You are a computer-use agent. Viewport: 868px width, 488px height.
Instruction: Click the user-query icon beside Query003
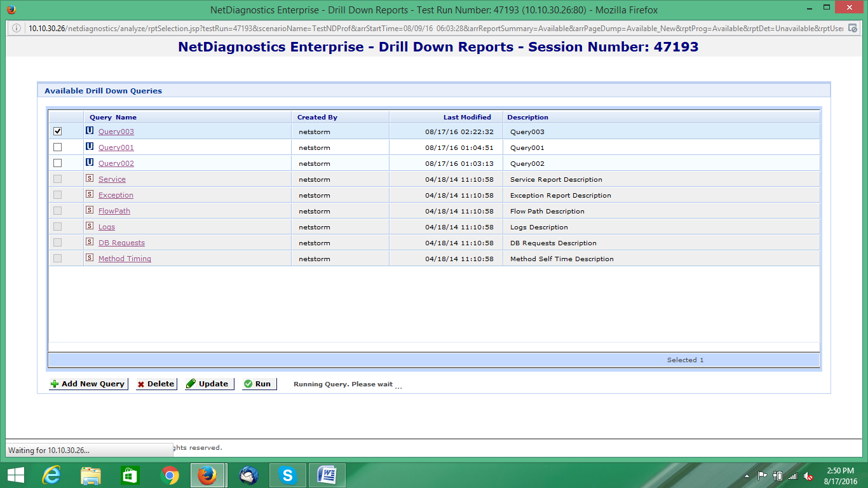point(90,131)
